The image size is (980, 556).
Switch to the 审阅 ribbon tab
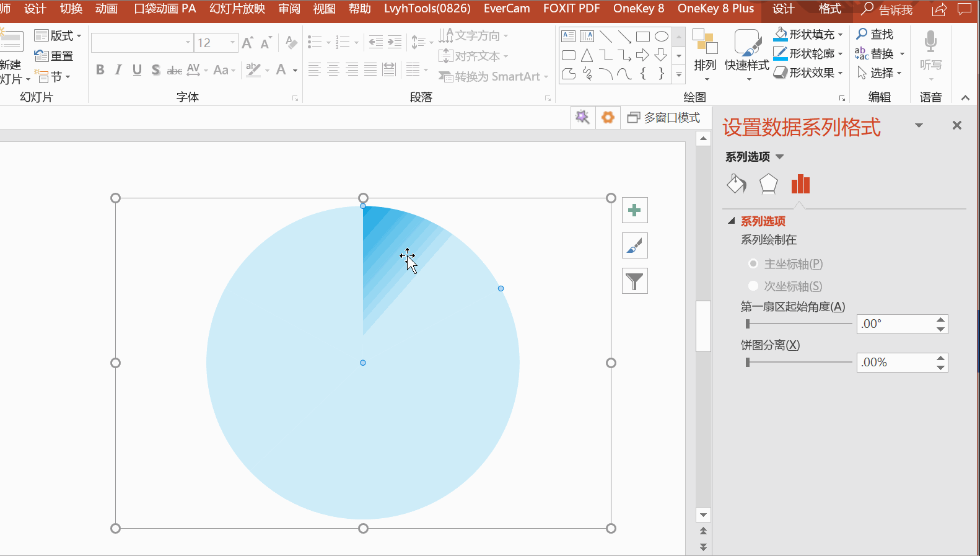tap(289, 9)
